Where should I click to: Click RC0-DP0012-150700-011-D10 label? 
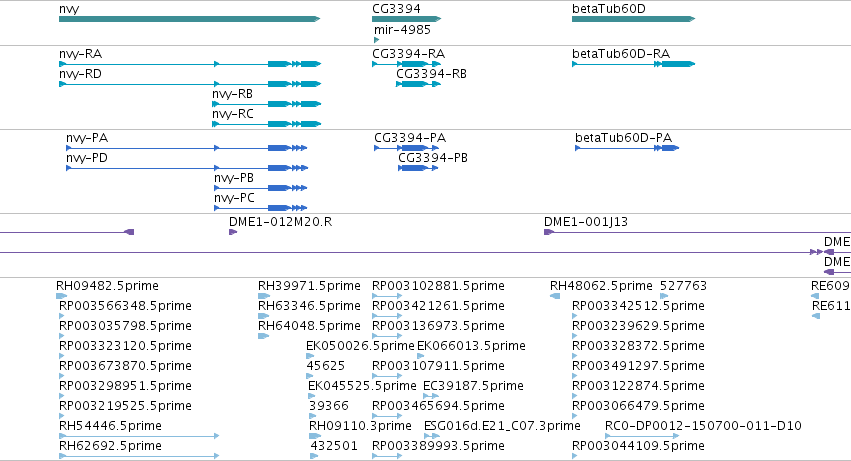click(x=703, y=426)
